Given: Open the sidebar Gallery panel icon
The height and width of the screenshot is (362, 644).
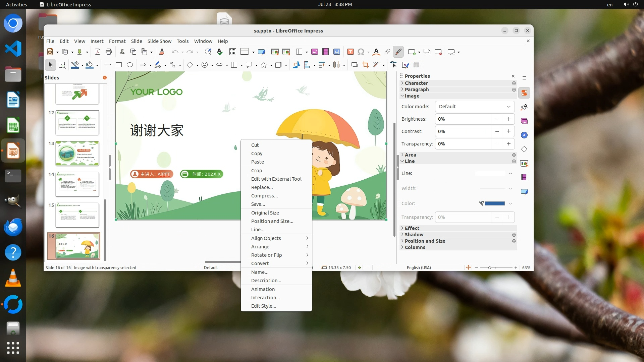Looking at the screenshot, I should 524,121.
